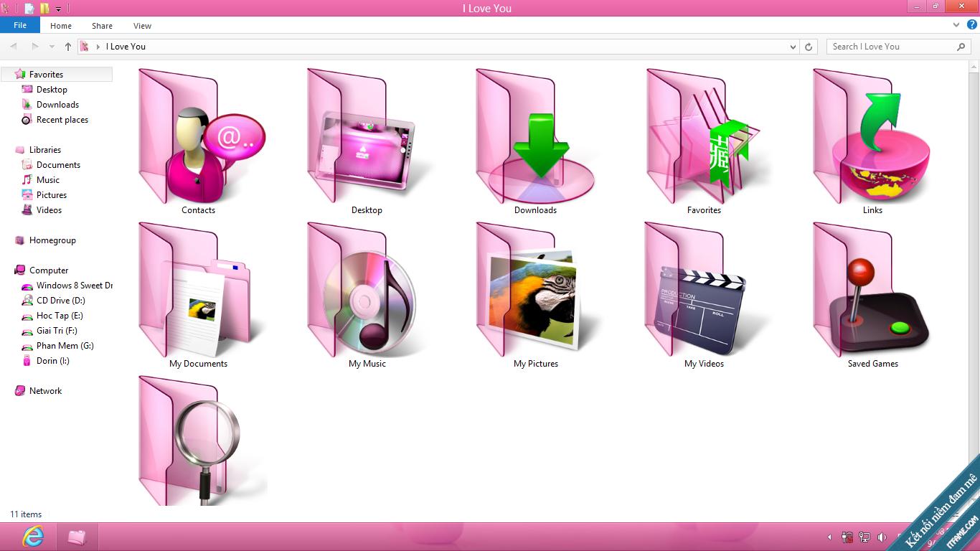980x551 pixels.
Task: Select Computer in navigation pane
Action: [49, 270]
